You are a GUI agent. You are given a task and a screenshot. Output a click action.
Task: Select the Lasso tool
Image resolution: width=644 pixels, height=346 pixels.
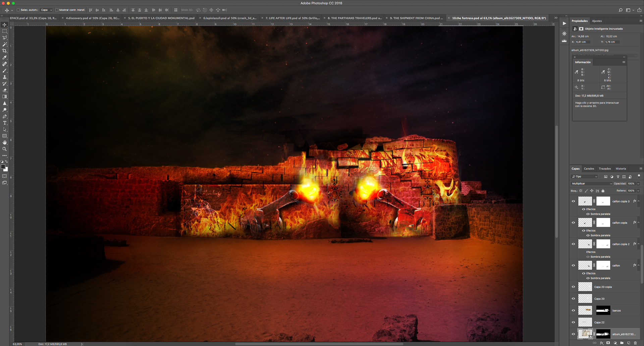(x=5, y=38)
